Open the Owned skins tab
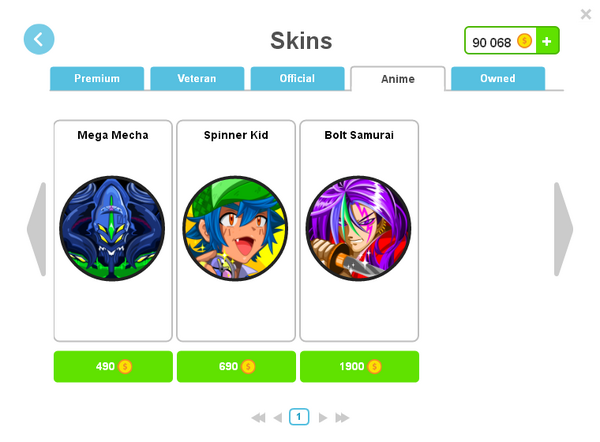Image resolution: width=600 pixels, height=442 pixels. coord(498,78)
